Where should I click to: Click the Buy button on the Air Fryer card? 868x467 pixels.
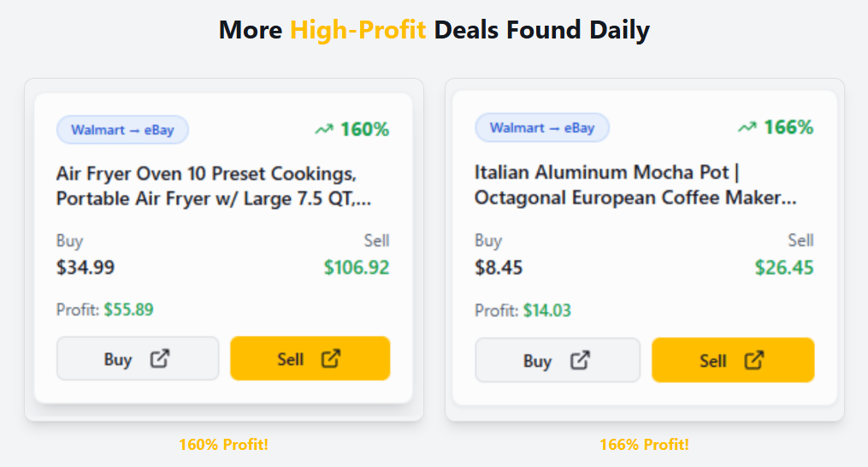click(137, 358)
